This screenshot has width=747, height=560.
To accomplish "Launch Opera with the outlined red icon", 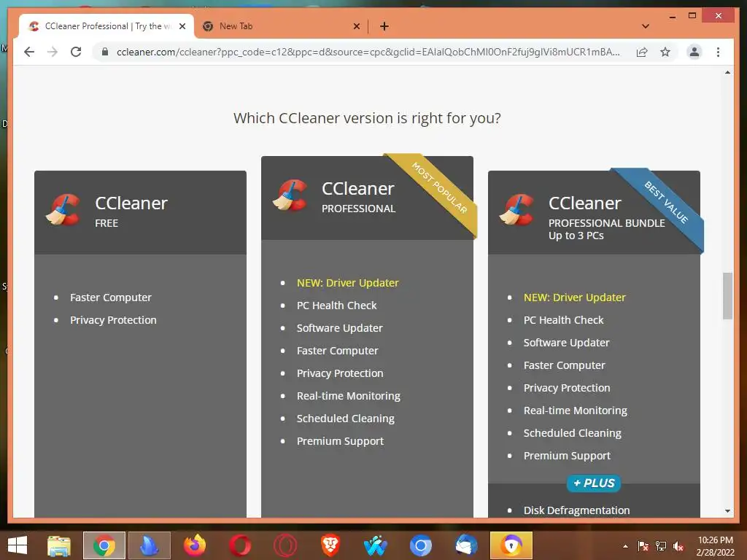I will pyautogui.click(x=285, y=545).
